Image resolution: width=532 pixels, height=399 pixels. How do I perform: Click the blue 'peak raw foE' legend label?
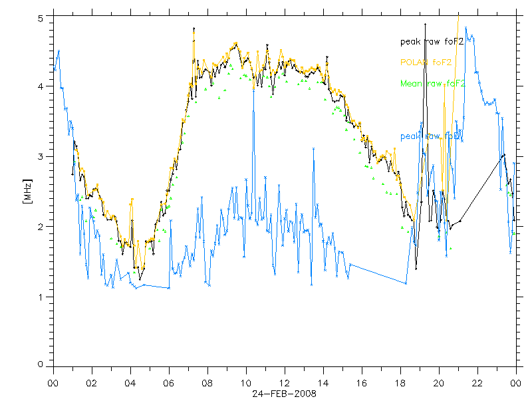(430, 136)
